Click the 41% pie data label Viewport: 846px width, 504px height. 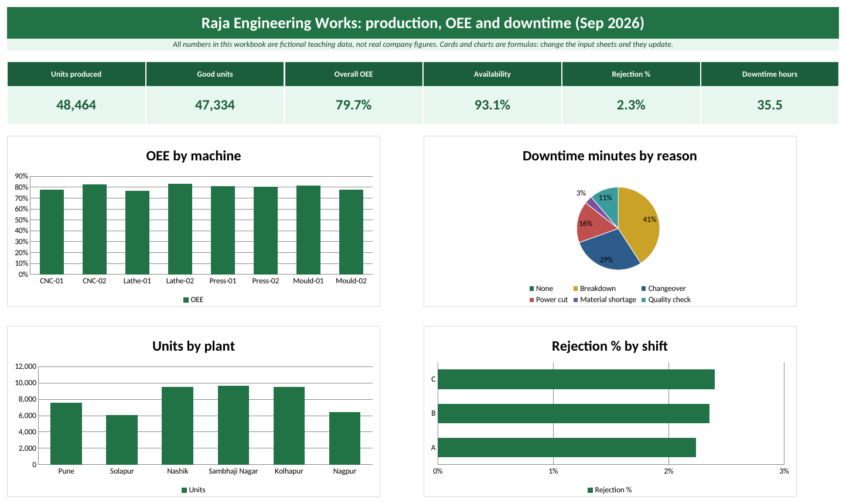[x=650, y=220]
